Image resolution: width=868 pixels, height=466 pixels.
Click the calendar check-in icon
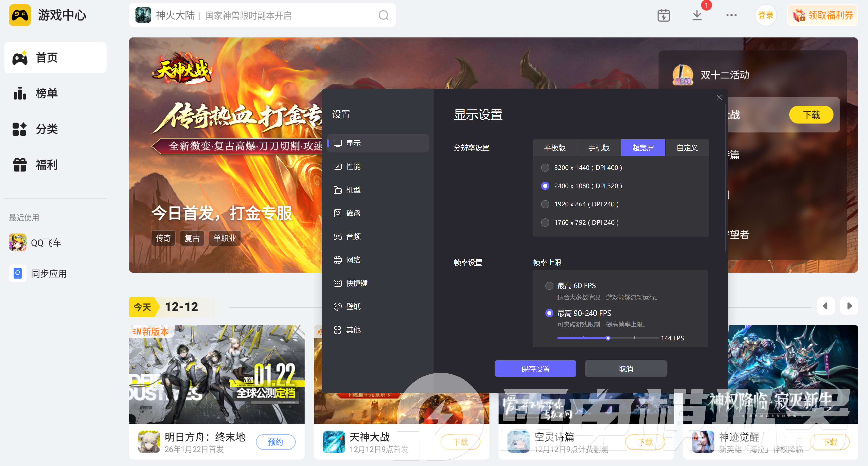(x=663, y=15)
